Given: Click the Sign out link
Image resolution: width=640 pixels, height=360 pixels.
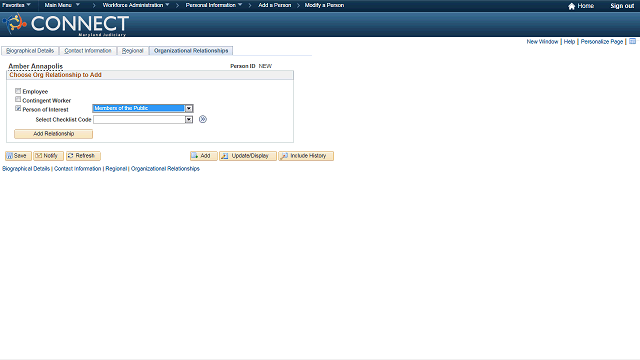Looking at the screenshot, I should pyautogui.click(x=622, y=6).
